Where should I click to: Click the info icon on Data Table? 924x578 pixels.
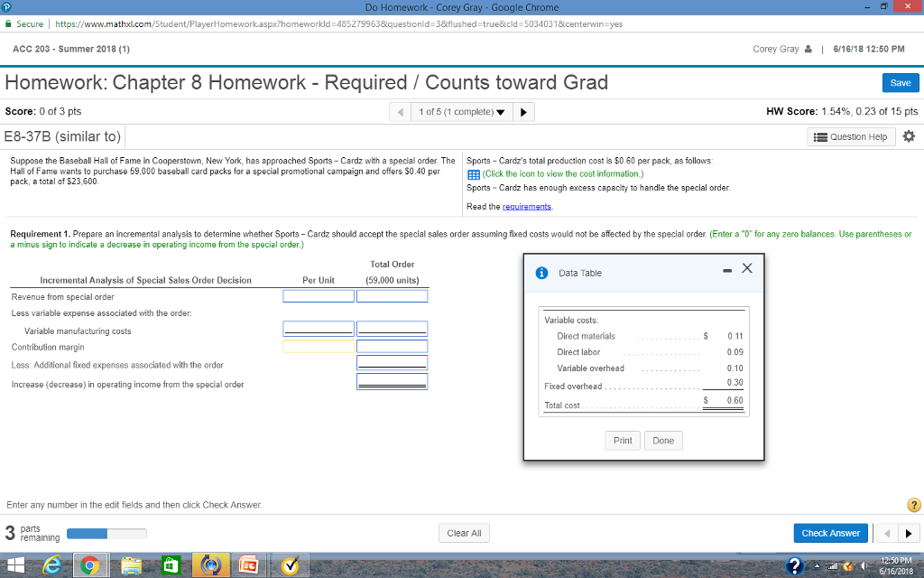tap(541, 272)
